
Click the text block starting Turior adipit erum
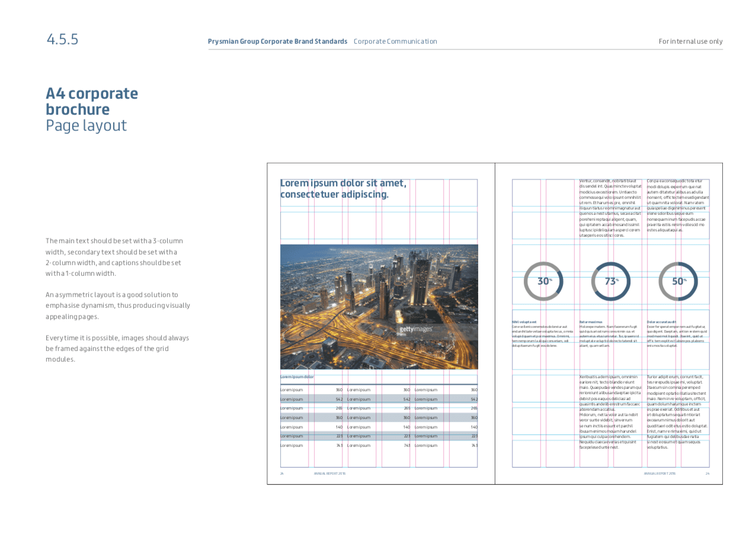coord(678,412)
